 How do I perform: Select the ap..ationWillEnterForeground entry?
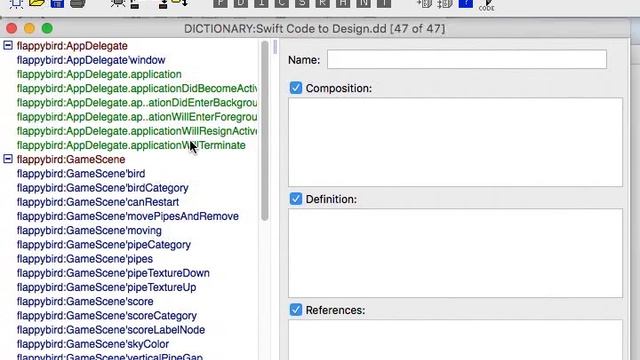137,117
